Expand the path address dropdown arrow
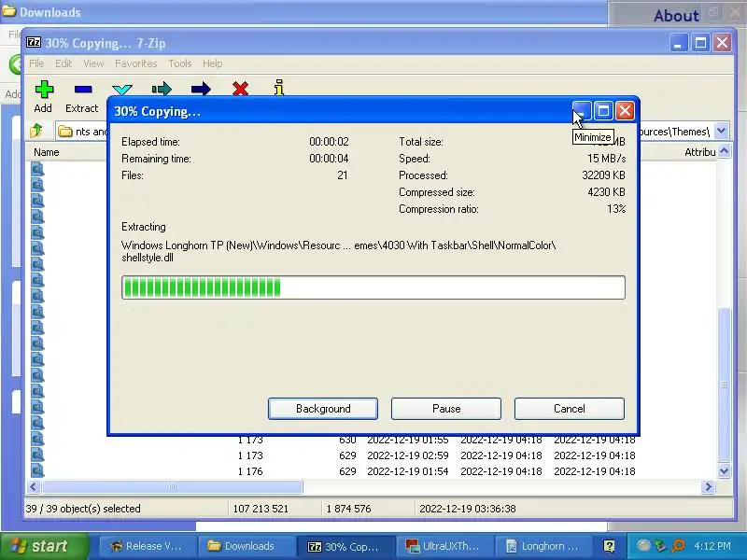Viewport: 747px width, 560px height. [x=721, y=131]
